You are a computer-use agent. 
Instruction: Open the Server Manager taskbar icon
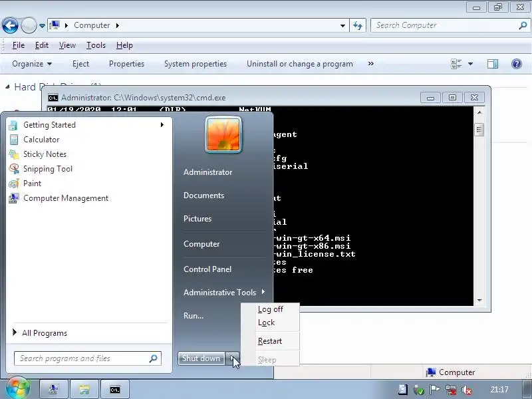coord(54,389)
